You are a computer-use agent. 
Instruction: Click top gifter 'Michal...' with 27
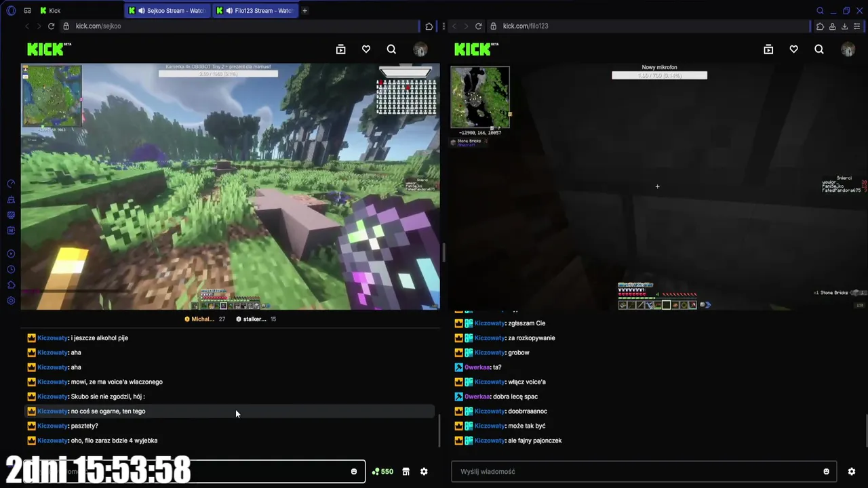(x=205, y=319)
